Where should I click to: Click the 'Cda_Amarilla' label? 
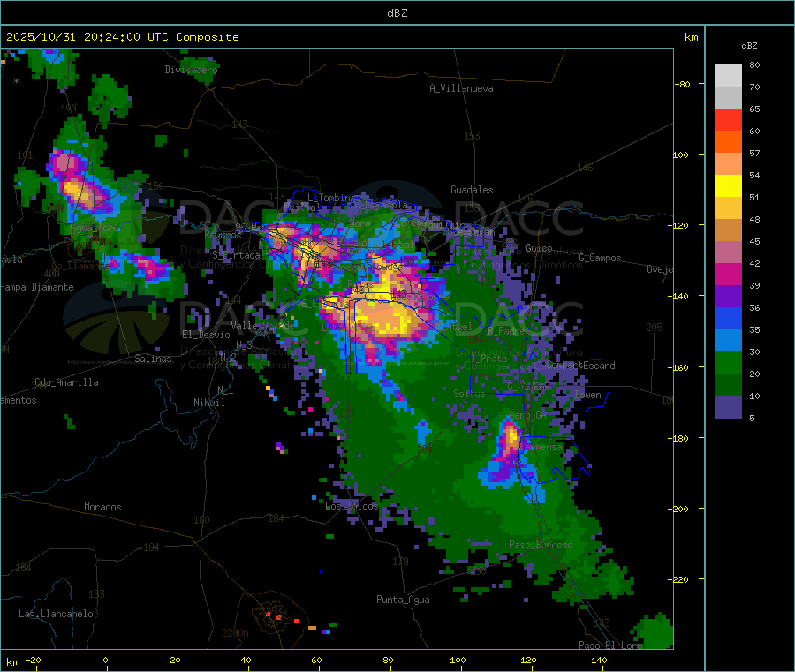pyautogui.click(x=66, y=382)
